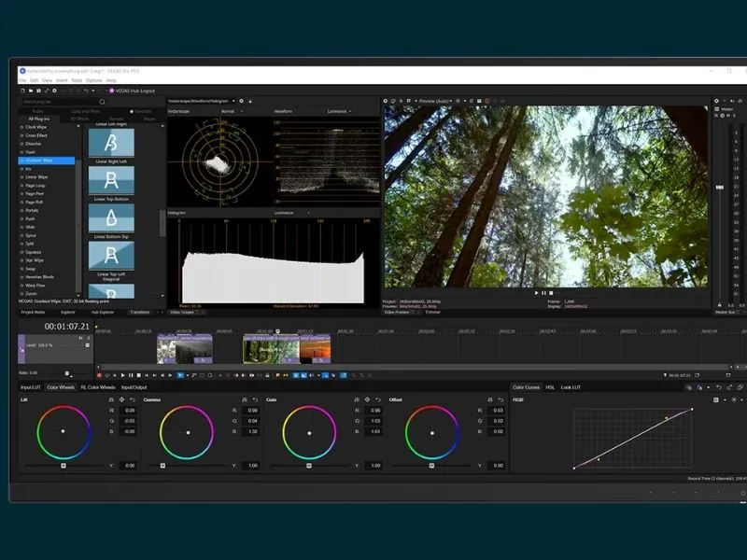Switch to the Project Media tab
Viewport: 747px width, 560px height.
click(33, 313)
